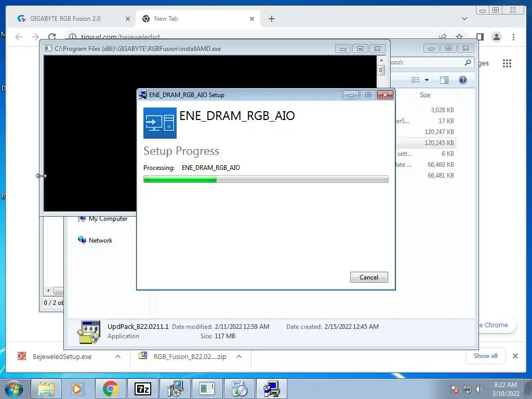Viewport: 532px width, 399px height.
Task: Reload the Chrome page
Action: point(52,37)
